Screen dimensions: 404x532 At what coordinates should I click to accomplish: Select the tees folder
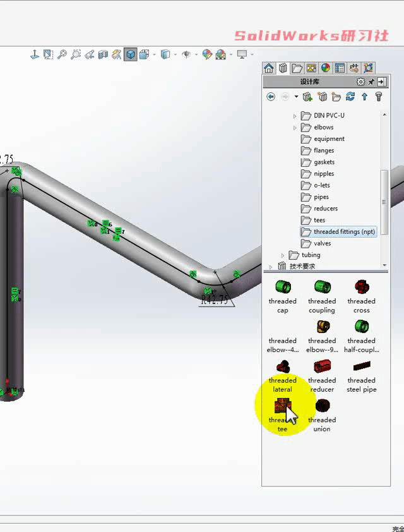tap(313, 221)
